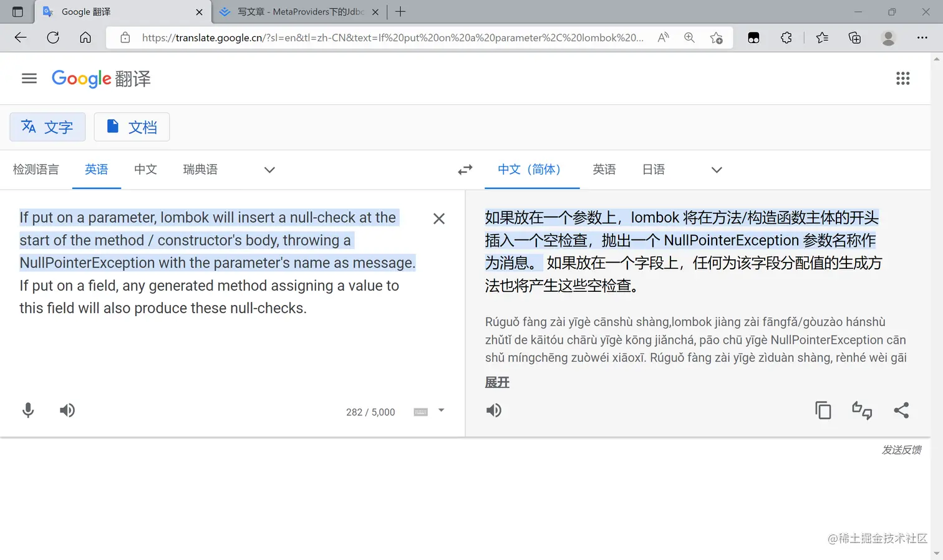
Task: Click the address bar URL
Action: (x=393, y=37)
